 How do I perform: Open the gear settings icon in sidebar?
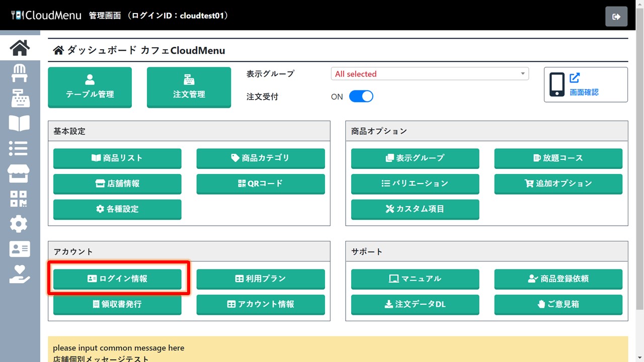click(x=19, y=224)
